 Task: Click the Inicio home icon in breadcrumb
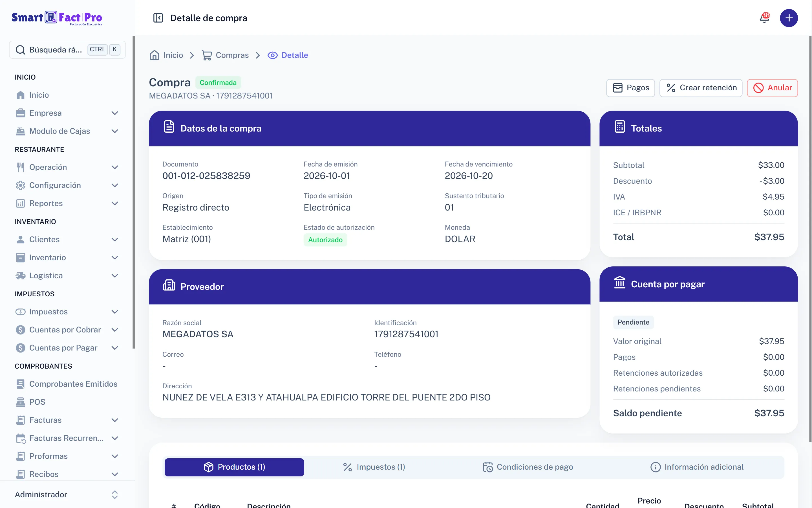(x=154, y=55)
